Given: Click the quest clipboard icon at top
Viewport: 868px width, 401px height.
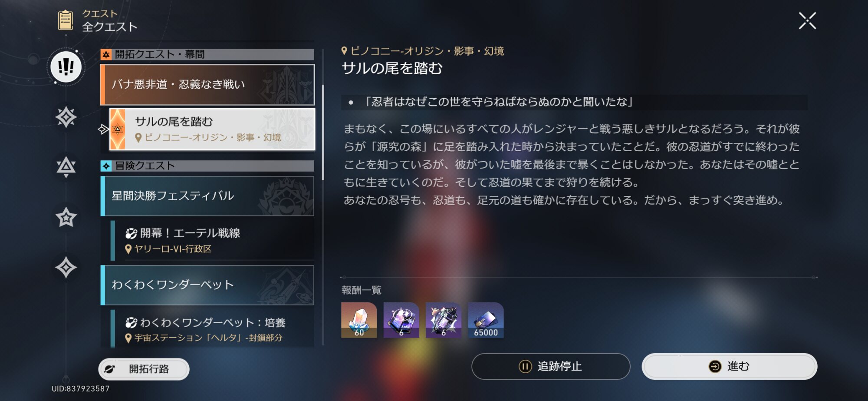Looking at the screenshot, I should [66, 20].
